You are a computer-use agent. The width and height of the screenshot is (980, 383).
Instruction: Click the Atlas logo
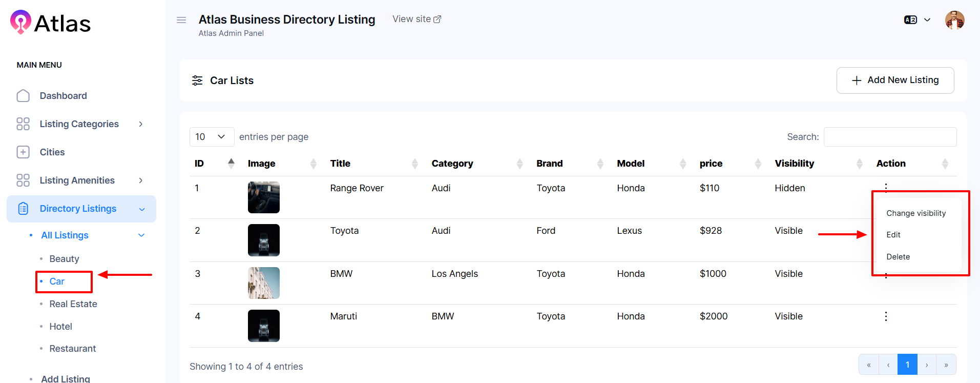[50, 23]
